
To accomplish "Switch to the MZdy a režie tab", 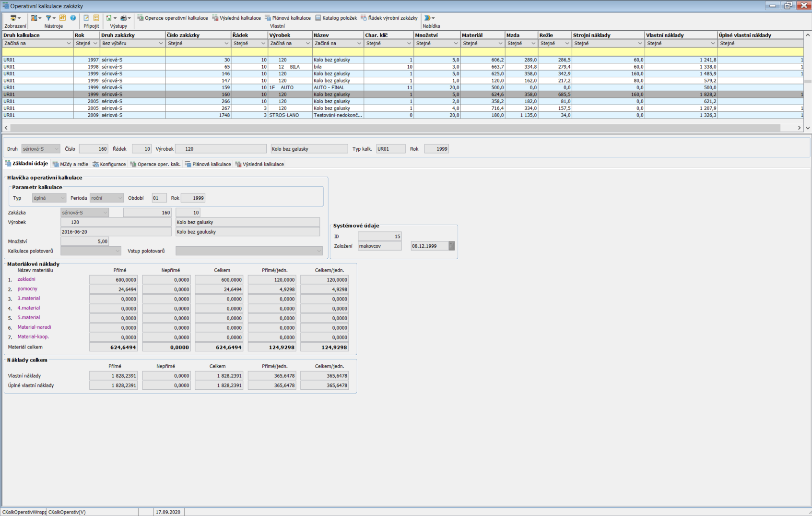I will coord(71,164).
